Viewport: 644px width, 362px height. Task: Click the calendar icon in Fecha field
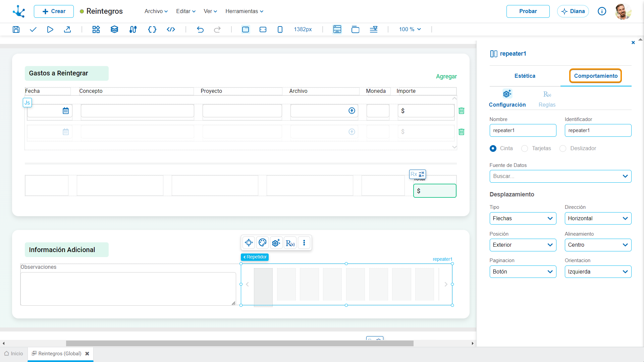[66, 111]
